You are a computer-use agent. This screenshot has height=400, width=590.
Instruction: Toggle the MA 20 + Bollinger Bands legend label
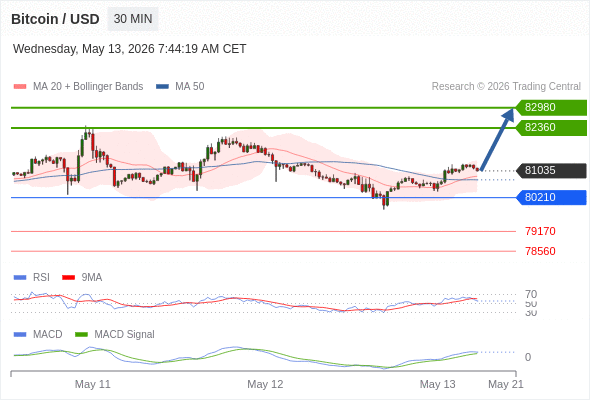click(x=88, y=87)
